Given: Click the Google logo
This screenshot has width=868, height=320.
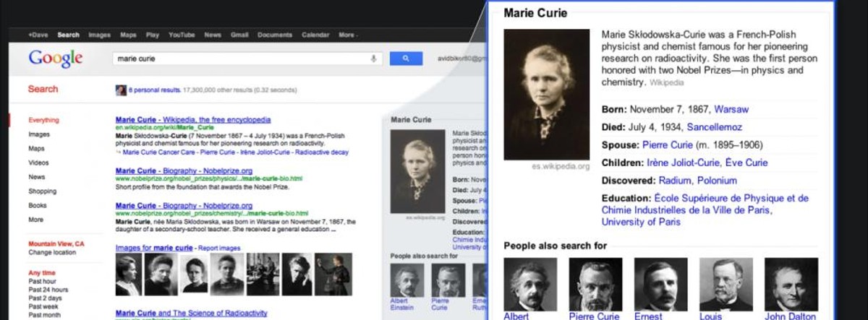Looking at the screenshot, I should [56, 59].
